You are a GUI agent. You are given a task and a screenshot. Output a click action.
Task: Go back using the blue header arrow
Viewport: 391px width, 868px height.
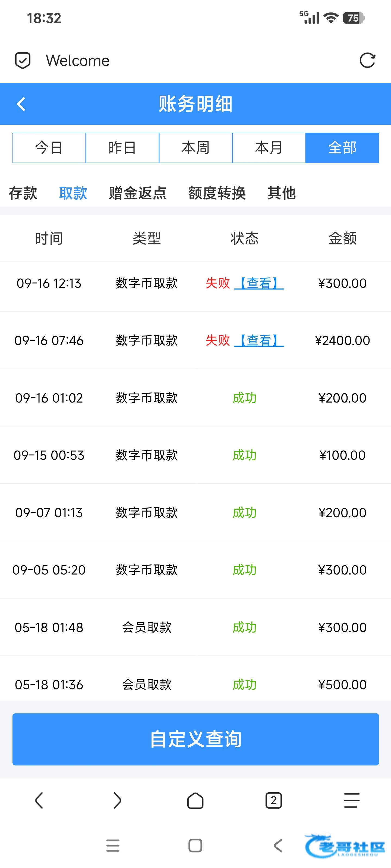click(x=21, y=104)
